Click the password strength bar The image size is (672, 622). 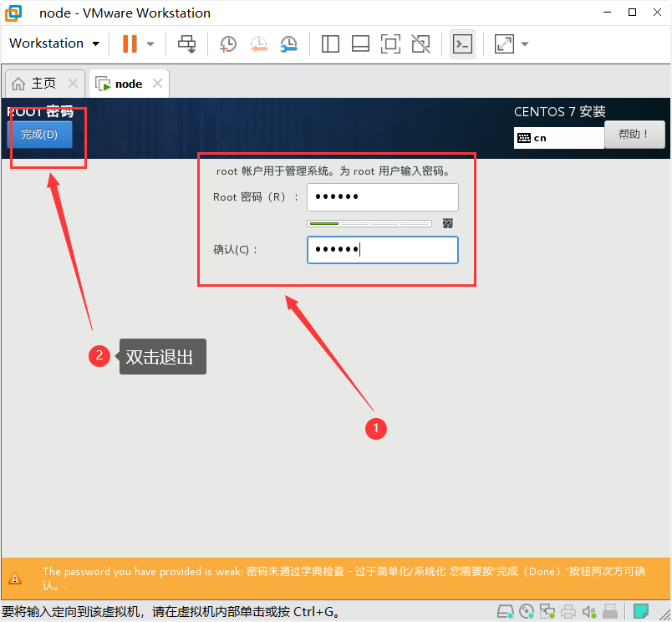[369, 223]
